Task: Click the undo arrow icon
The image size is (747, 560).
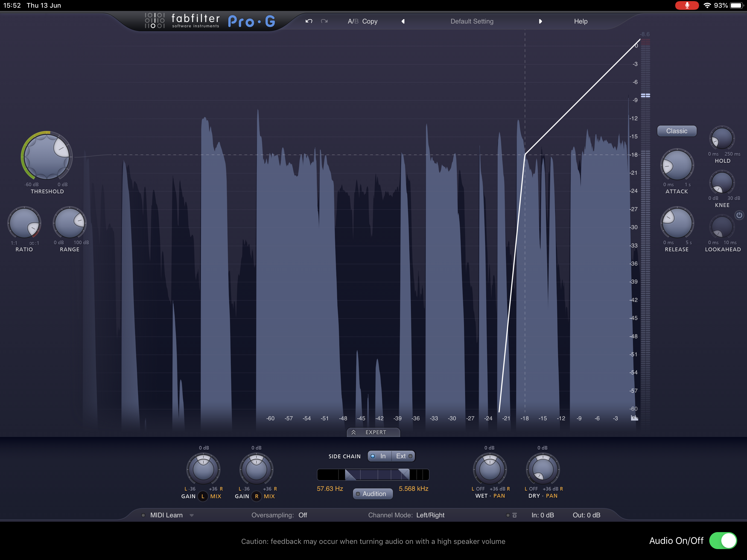Action: pos(309,21)
